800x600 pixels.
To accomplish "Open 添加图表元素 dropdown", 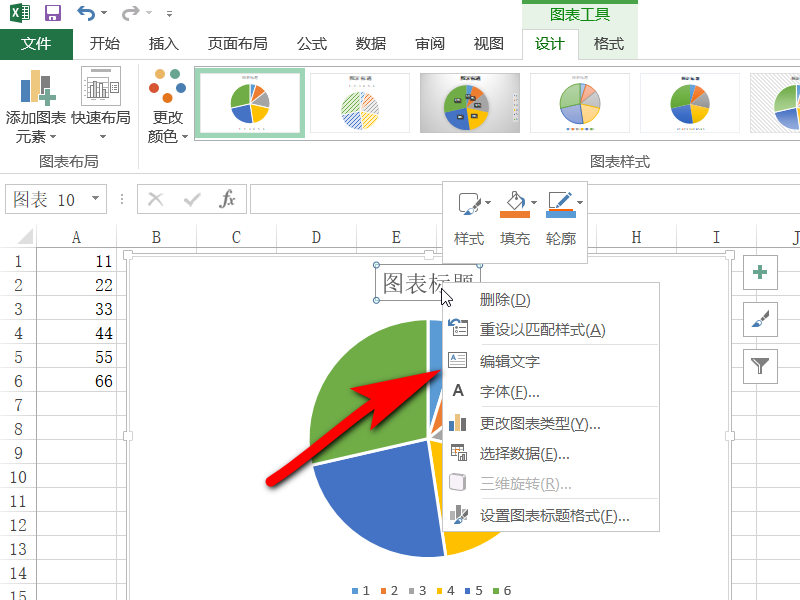I will tap(36, 106).
